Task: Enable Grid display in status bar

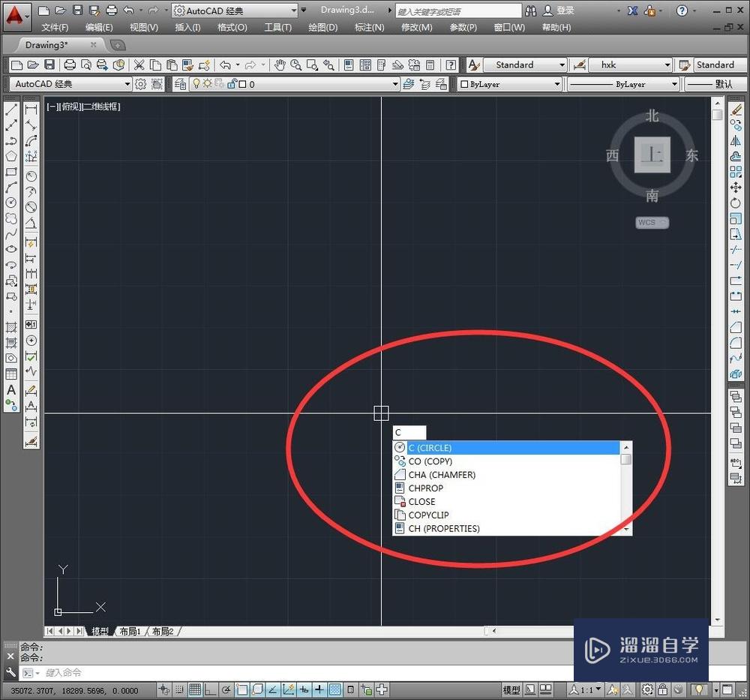Action: click(x=196, y=689)
